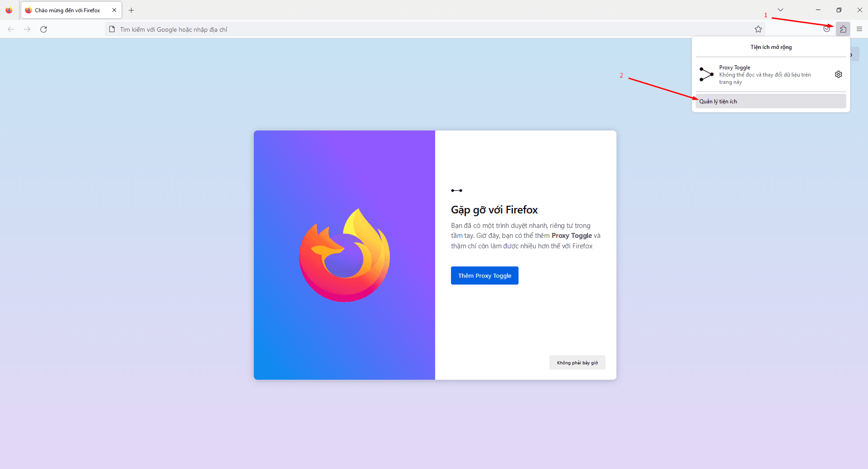Open a new tab with the plus button
Viewport: 868px width, 469px height.
point(131,10)
